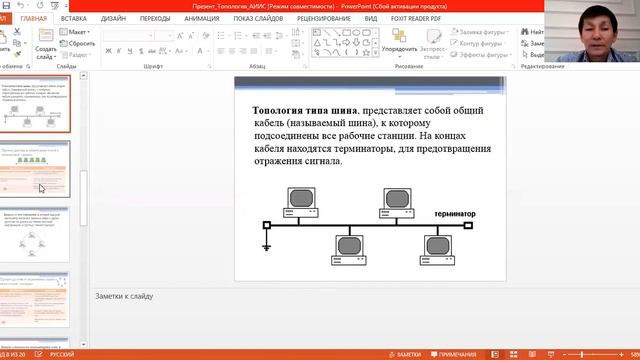The image size is (640, 360).
Task: Select the triangle shape in gallery
Action: coord(317,42)
